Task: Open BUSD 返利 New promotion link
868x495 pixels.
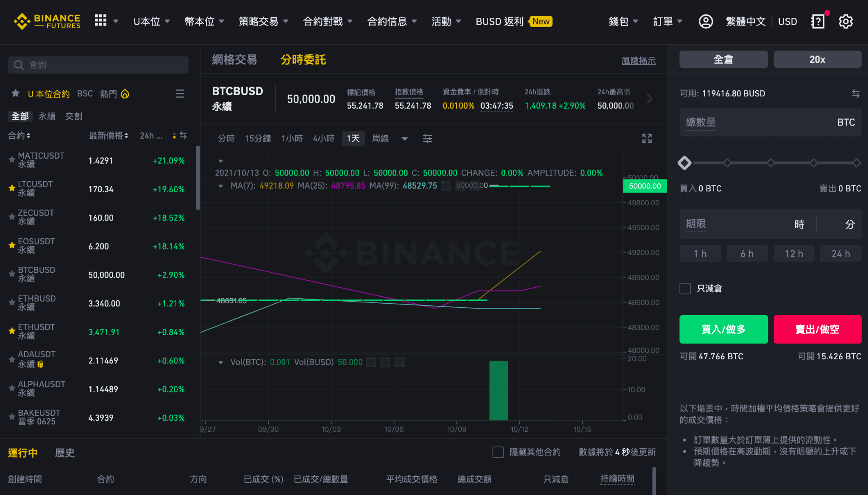Action: tap(514, 21)
